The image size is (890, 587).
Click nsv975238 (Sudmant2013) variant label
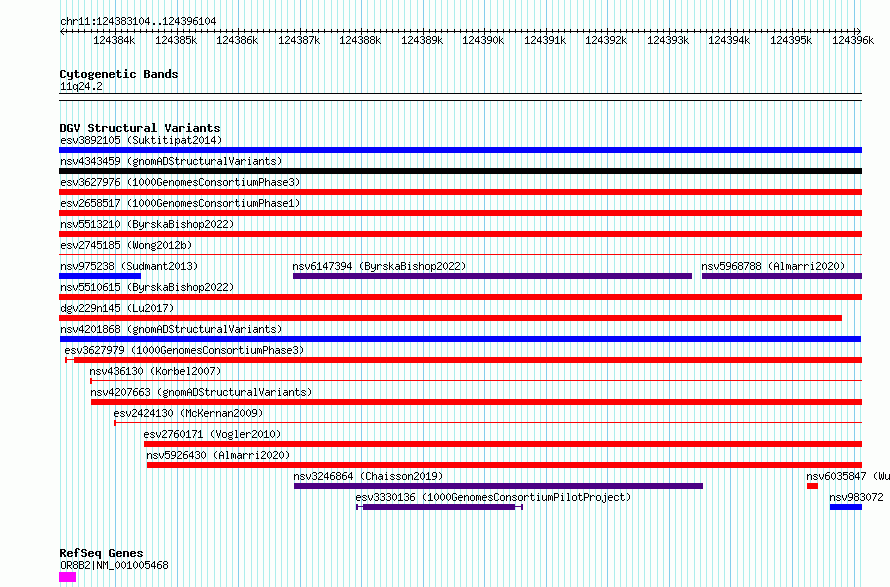point(129,266)
